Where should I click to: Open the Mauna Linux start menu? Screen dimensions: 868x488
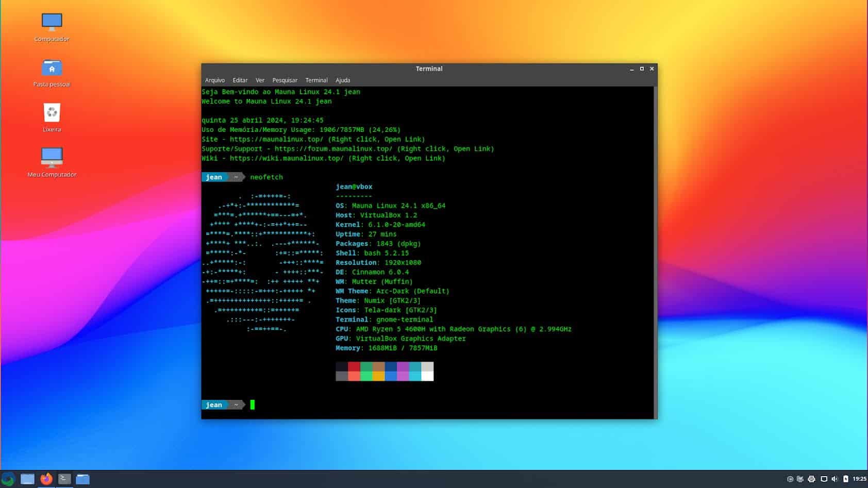click(x=8, y=479)
